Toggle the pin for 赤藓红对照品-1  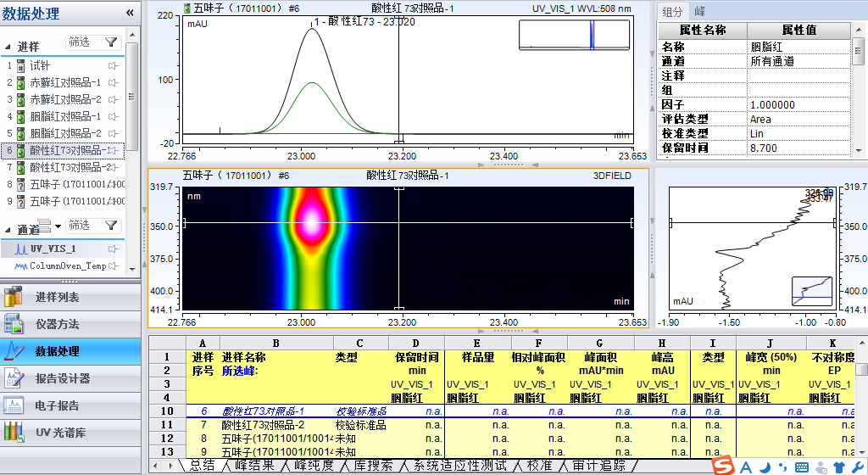pos(114,83)
